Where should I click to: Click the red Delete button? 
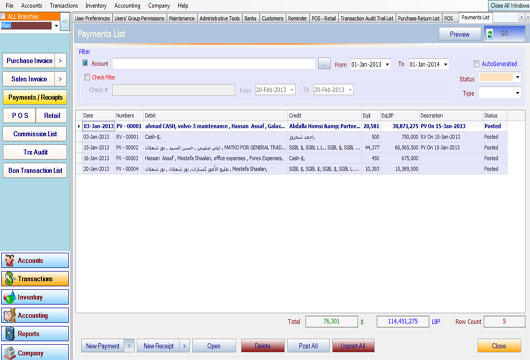[263, 346]
